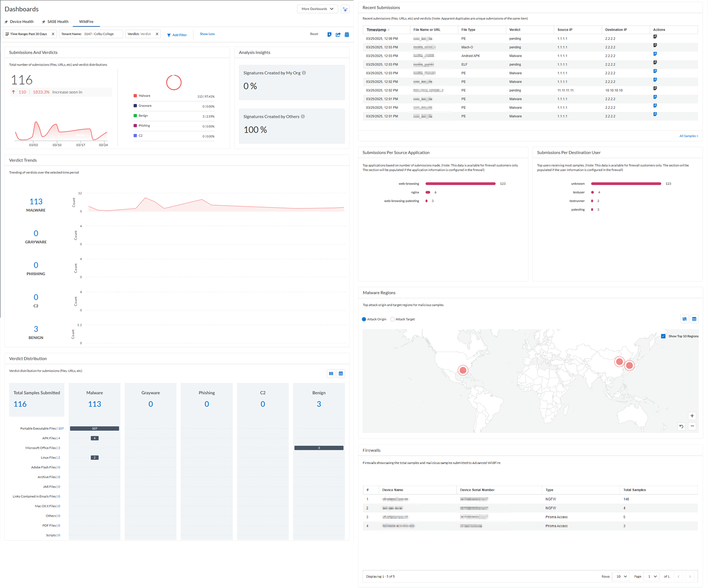Click the malware bubble over the United States
Viewport: 708px width, 588px height.
point(463,370)
